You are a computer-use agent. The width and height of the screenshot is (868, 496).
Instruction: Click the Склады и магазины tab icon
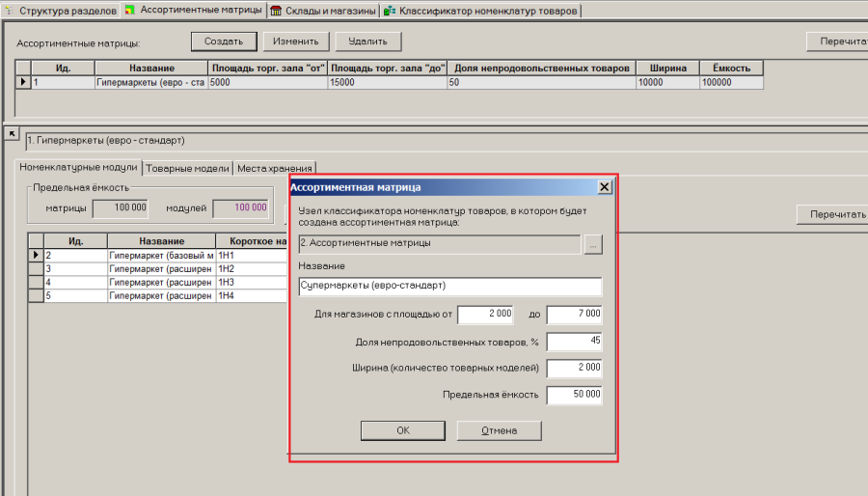(x=276, y=11)
